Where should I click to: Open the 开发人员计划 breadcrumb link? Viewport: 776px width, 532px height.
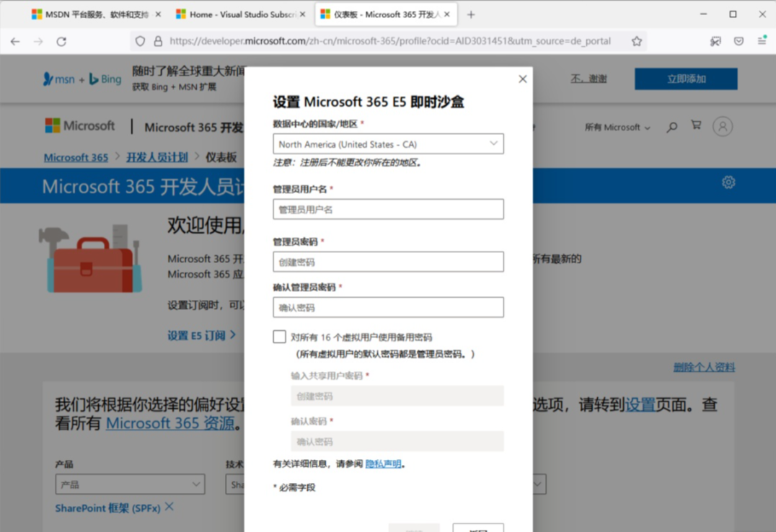point(157,157)
